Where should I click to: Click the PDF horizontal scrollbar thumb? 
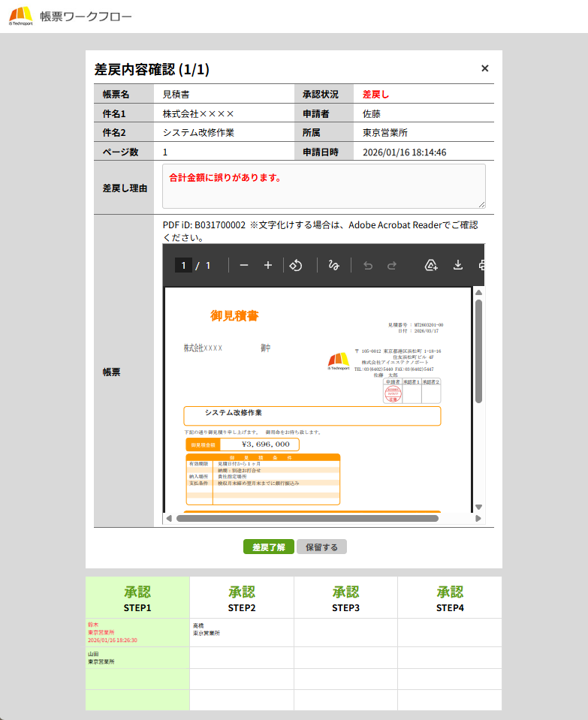pos(308,518)
